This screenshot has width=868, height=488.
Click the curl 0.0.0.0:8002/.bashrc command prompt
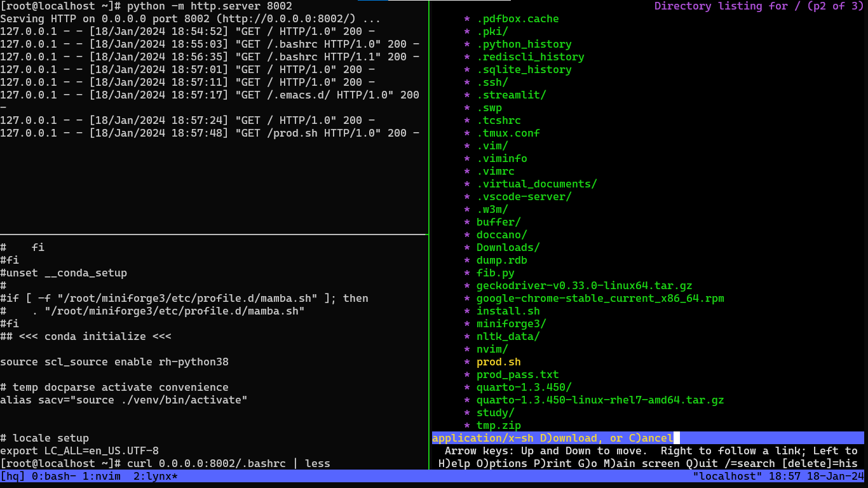click(165, 464)
